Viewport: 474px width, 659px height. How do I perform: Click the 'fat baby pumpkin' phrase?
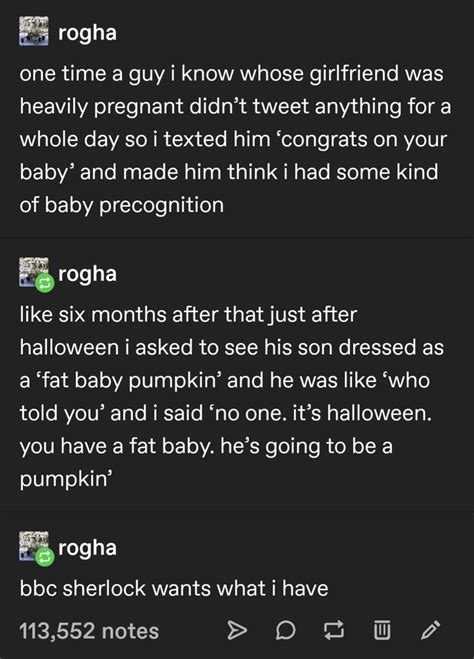point(133,381)
